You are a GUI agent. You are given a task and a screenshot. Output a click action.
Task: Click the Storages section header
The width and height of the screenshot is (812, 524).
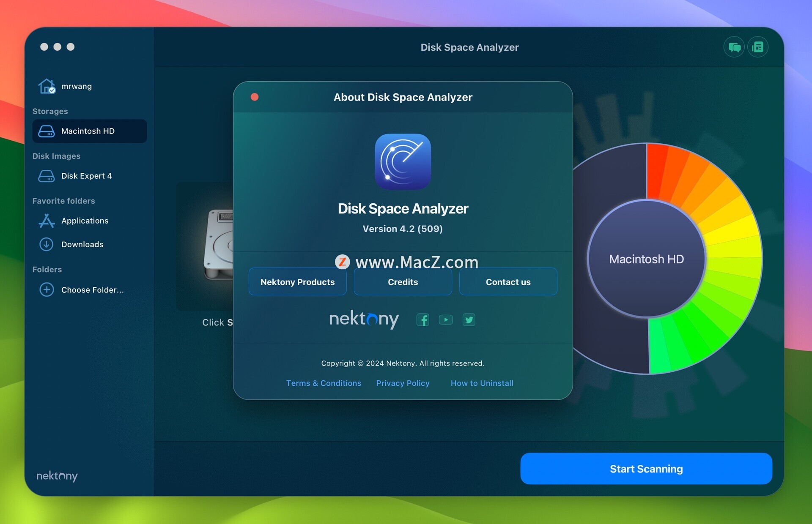tap(50, 111)
